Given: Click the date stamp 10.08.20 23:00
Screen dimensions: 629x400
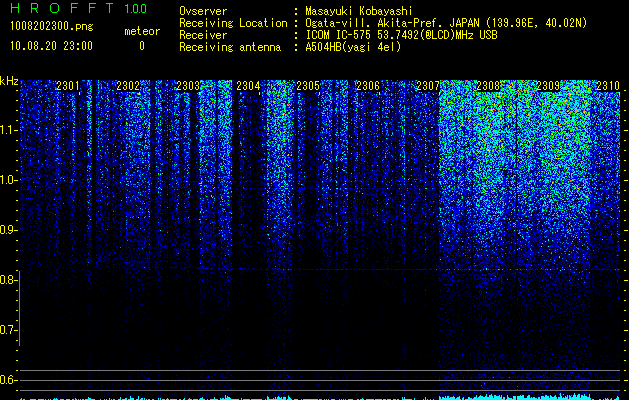Looking at the screenshot, I should (x=51, y=46).
